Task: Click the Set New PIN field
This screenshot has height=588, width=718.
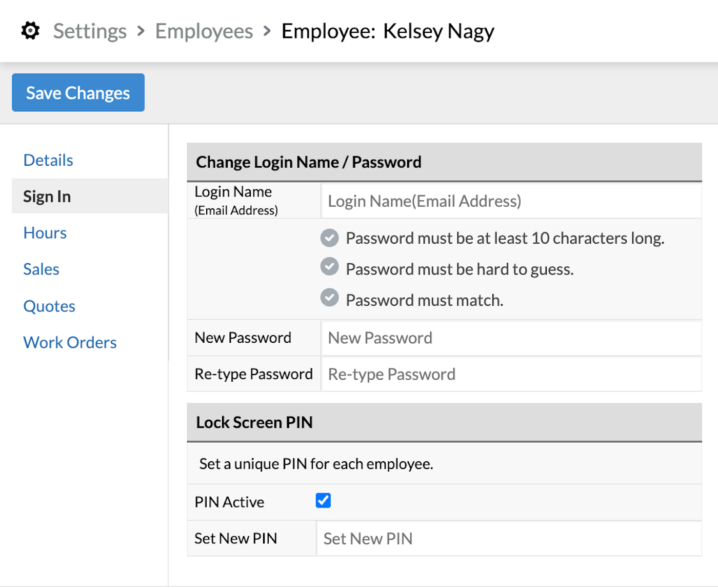Action: (x=508, y=539)
